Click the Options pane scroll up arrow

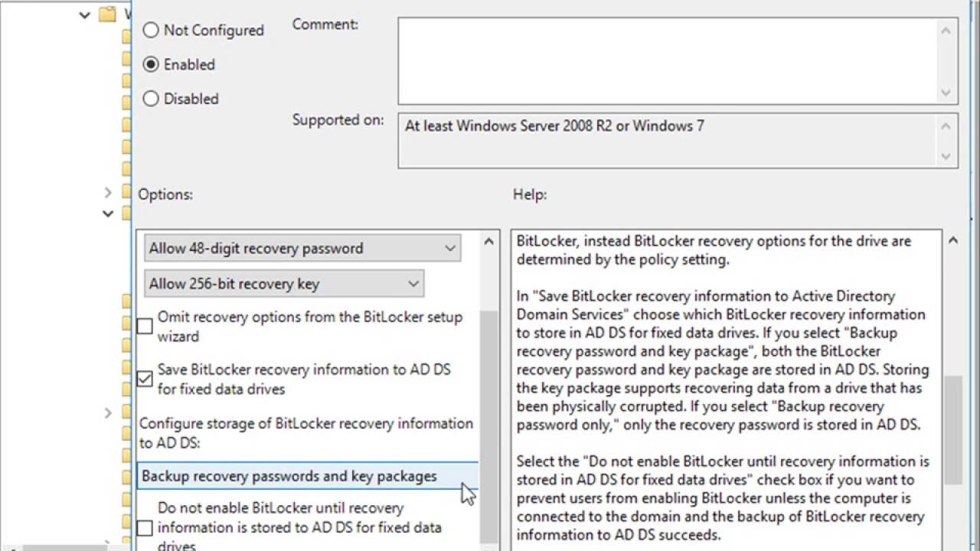(488, 242)
